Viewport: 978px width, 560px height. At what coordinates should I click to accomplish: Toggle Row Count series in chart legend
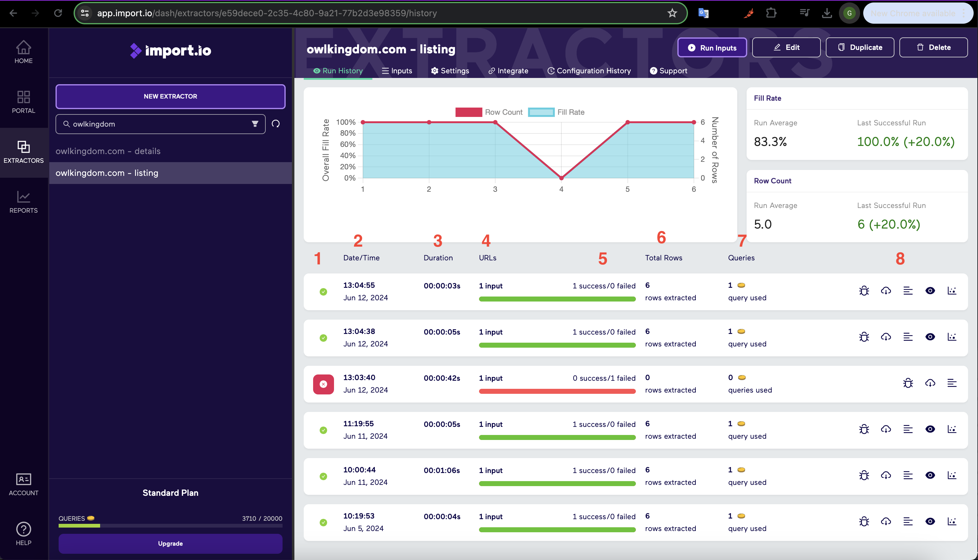(x=489, y=112)
